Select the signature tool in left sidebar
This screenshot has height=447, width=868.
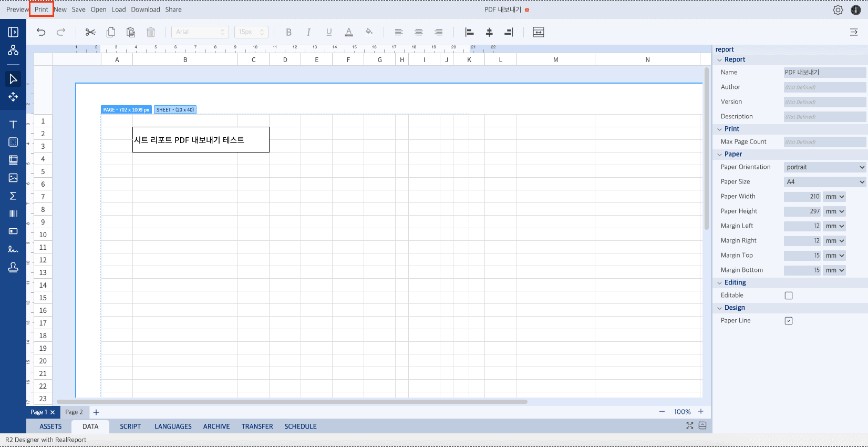[13, 249]
